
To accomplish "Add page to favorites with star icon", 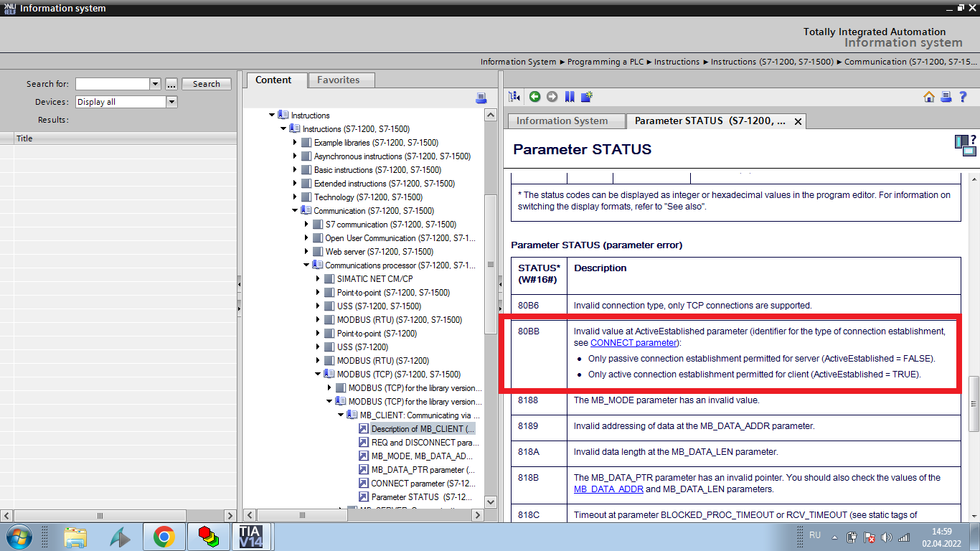I will point(587,97).
